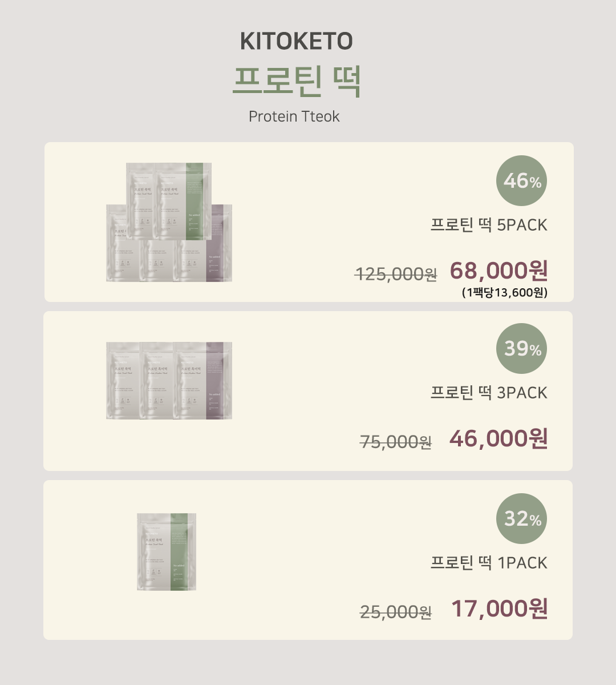Click the 32% discount badge

pyautogui.click(x=521, y=518)
